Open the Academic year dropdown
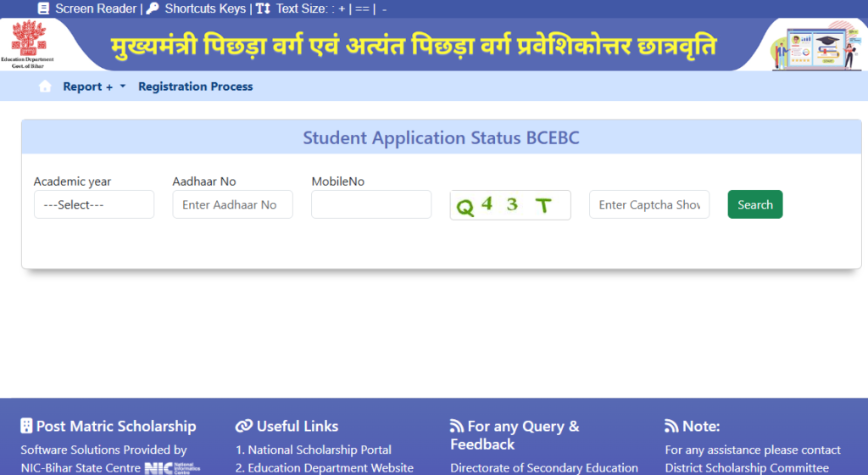The height and width of the screenshot is (475, 868). 94,204
